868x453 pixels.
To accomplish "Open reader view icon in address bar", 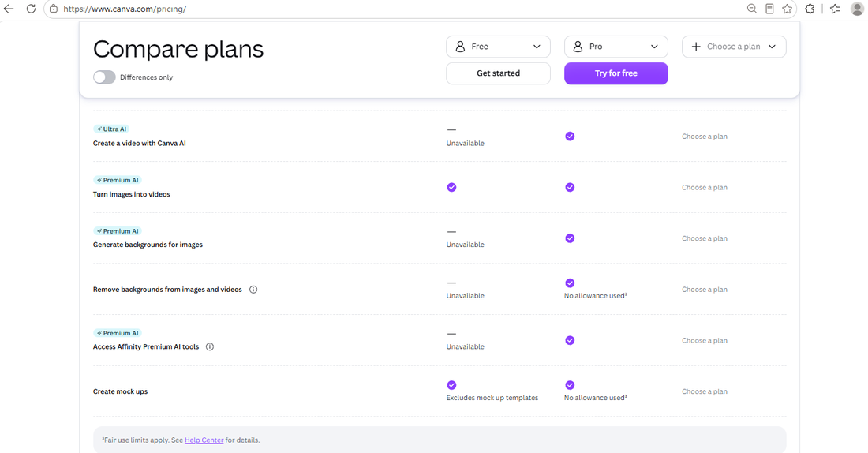I will coord(769,9).
